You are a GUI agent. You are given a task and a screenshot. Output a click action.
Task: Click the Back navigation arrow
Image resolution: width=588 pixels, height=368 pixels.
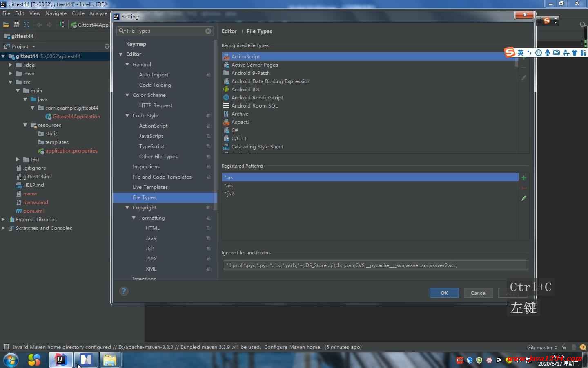pos(39,25)
